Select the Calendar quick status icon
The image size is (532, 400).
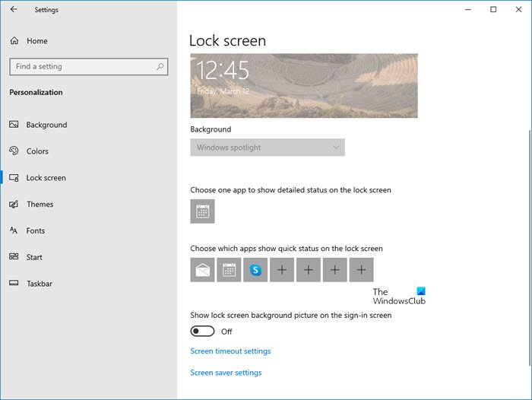229,270
